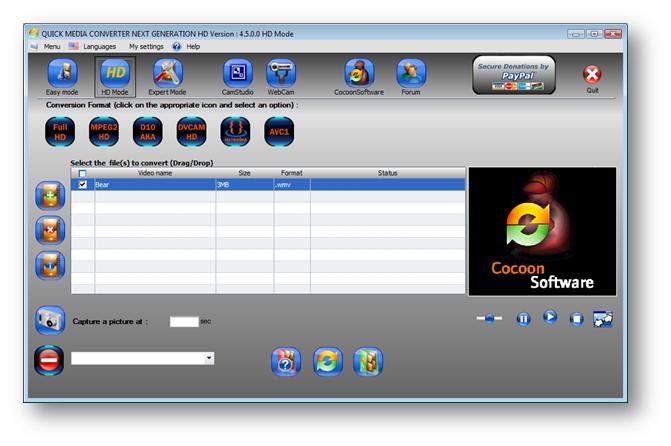Uncheck the Bear file checkbox

click(x=83, y=184)
